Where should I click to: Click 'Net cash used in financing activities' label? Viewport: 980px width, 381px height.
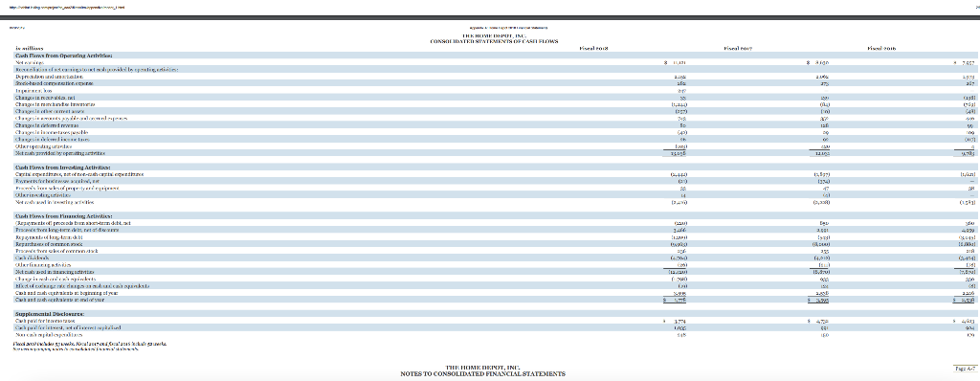56,272
